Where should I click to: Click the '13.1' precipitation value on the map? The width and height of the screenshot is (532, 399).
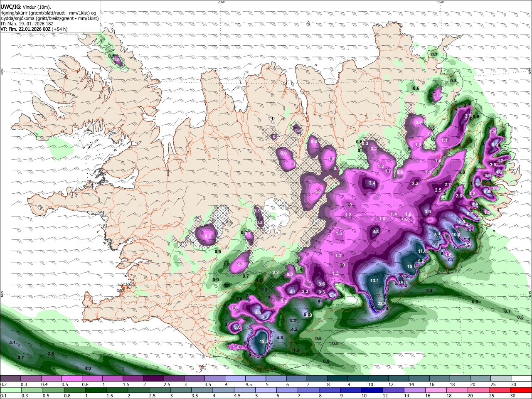point(374,281)
